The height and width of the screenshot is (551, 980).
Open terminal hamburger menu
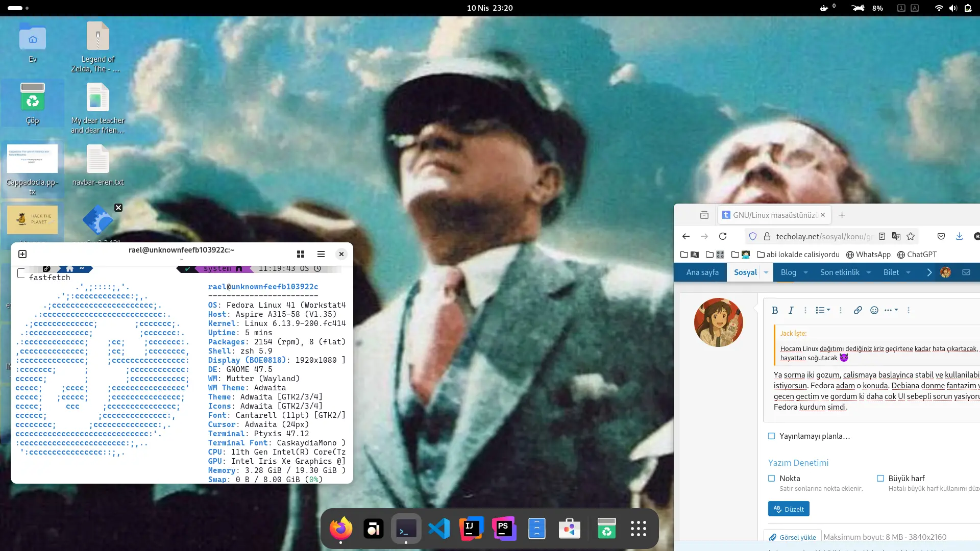[321, 254]
